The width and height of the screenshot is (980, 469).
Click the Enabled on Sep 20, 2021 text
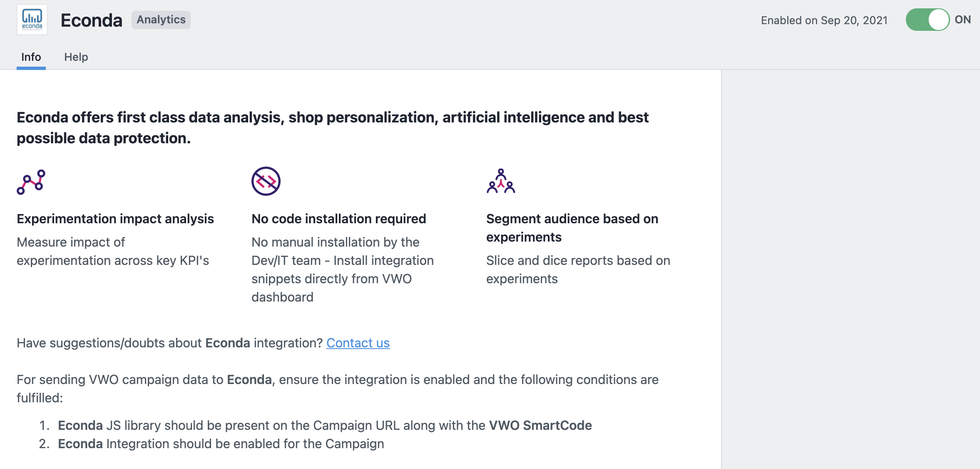pos(824,20)
